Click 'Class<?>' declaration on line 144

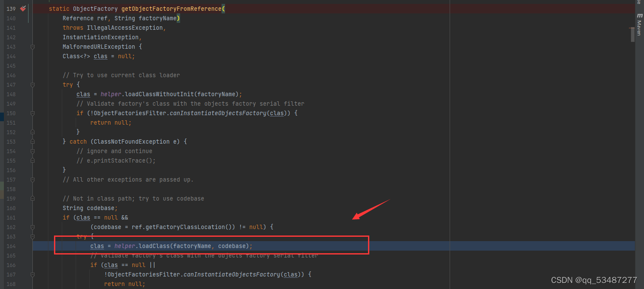tap(76, 56)
